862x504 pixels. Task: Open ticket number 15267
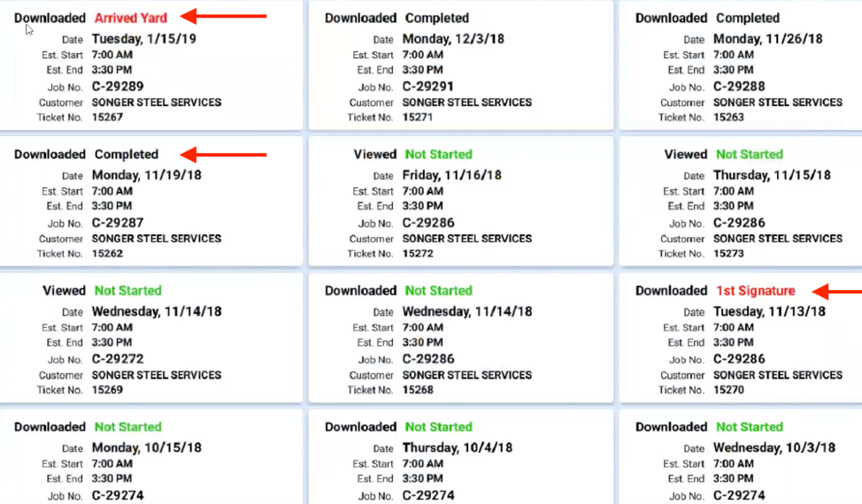click(107, 117)
